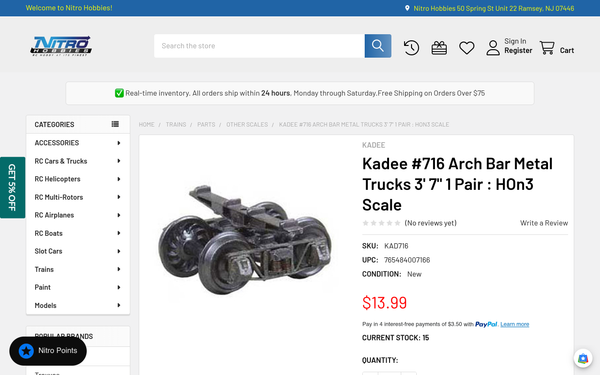Open the Get 5% Off side tab

coord(12,188)
